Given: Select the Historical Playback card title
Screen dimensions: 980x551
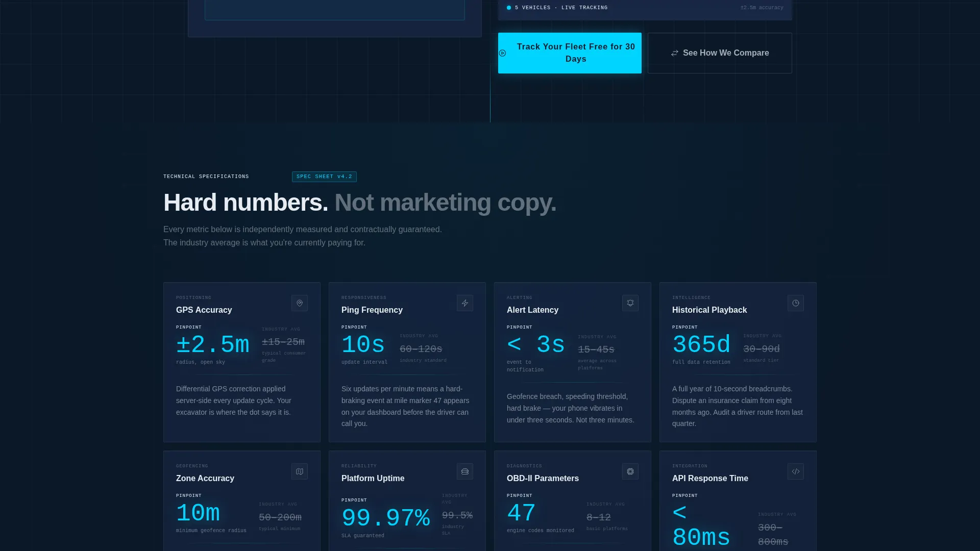Looking at the screenshot, I should click(x=709, y=310).
